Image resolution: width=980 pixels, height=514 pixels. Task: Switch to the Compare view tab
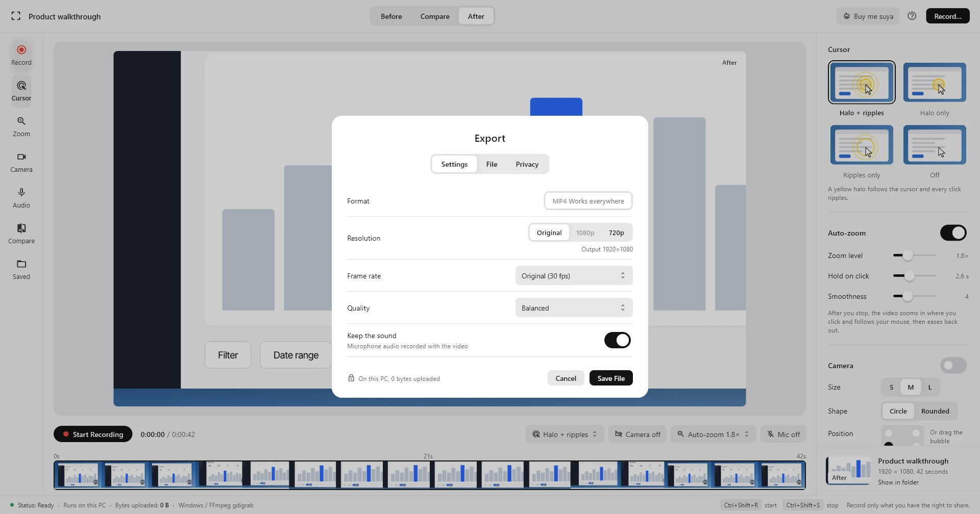[435, 16]
